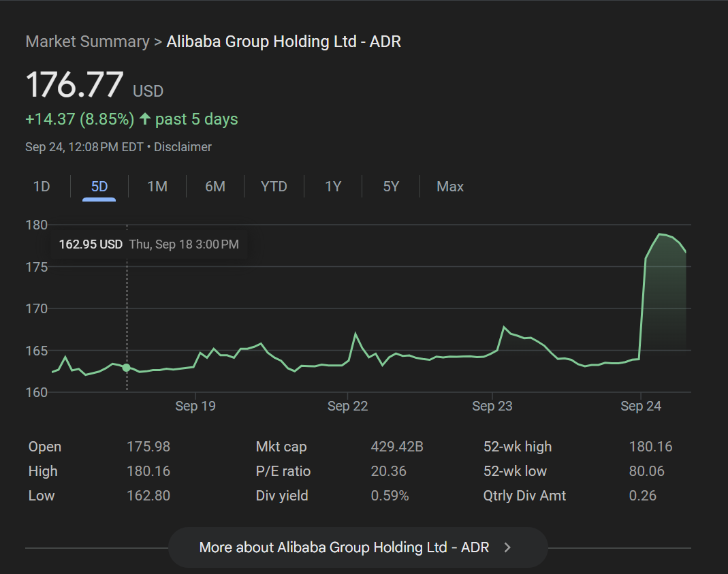Switch to the 6M chart range

(x=215, y=187)
